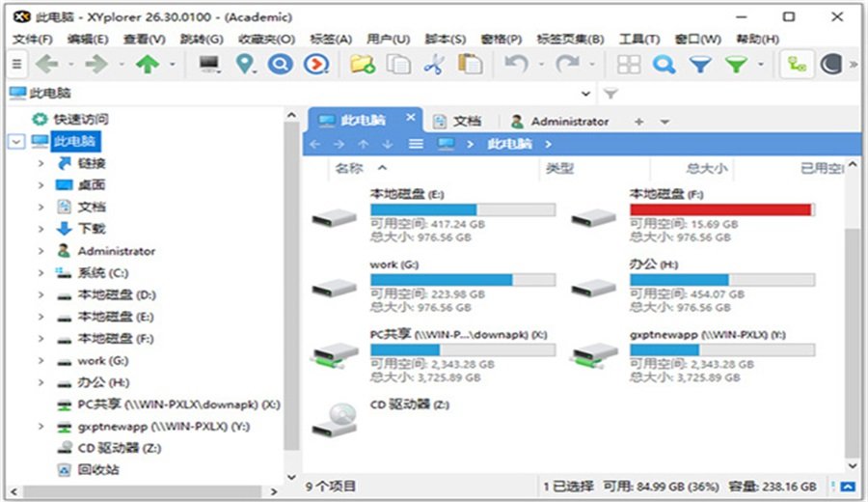Sort by the 总大小 column header
The image size is (868, 502).
[x=707, y=168]
